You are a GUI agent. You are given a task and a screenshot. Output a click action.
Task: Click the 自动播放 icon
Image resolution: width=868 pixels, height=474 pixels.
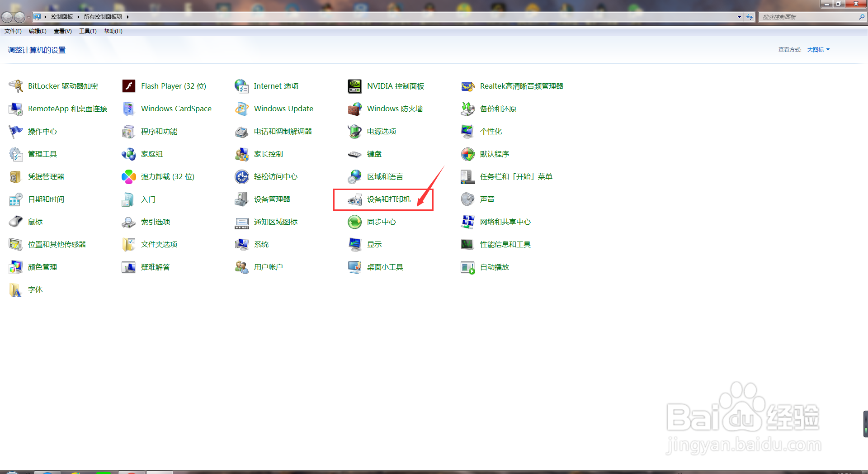[x=468, y=267]
